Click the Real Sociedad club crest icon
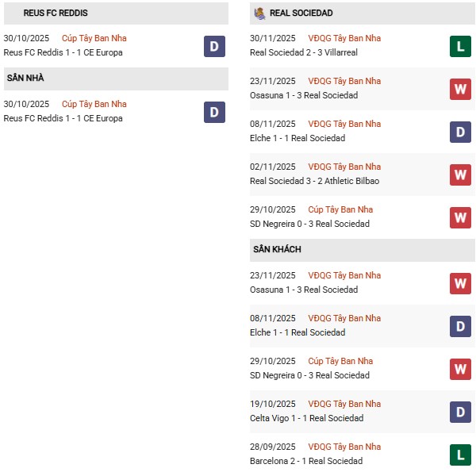The width and height of the screenshot is (476, 472). (259, 13)
